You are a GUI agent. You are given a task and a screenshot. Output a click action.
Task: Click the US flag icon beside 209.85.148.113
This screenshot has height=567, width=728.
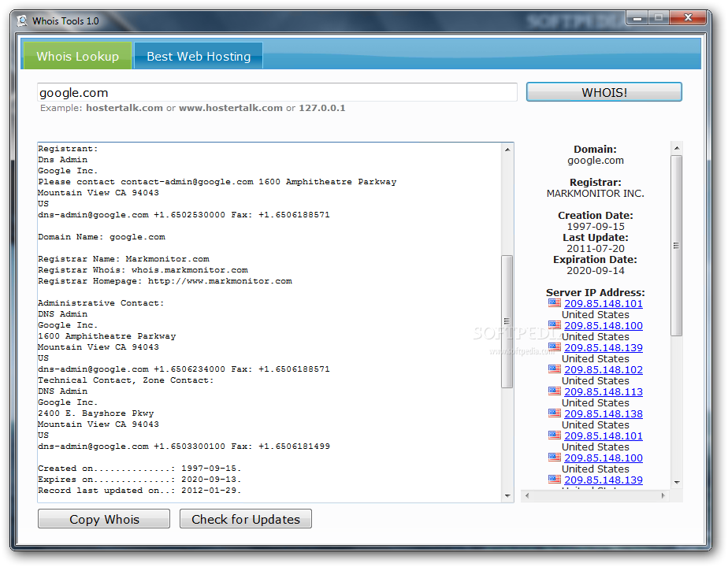[x=555, y=391]
